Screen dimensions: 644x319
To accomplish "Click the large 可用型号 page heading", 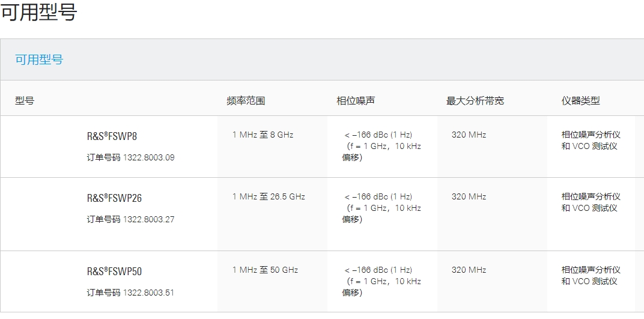I will tap(39, 13).
